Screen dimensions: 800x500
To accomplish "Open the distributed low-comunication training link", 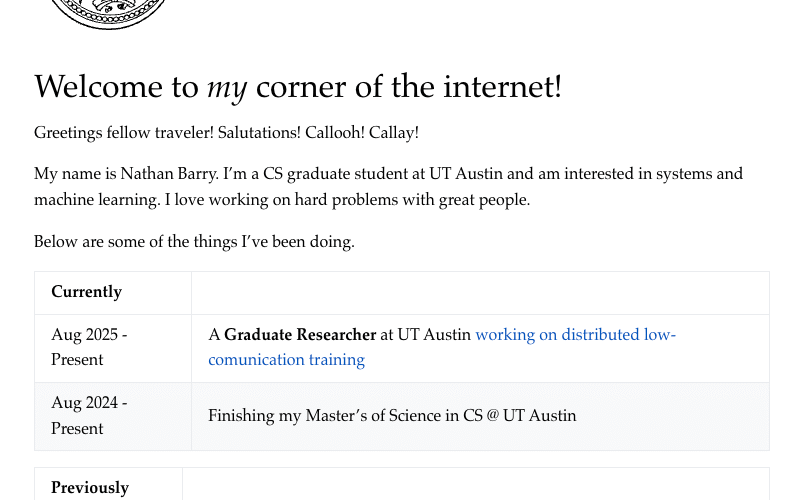I will [x=575, y=335].
